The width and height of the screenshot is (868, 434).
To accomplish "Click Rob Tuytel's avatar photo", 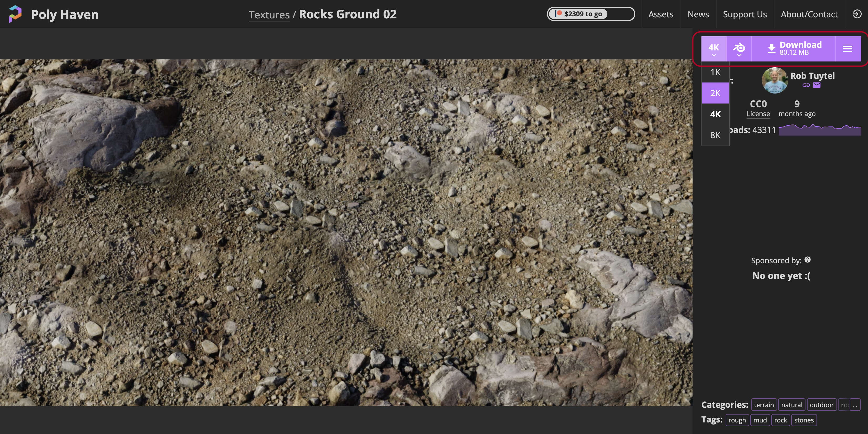I will click(x=774, y=80).
